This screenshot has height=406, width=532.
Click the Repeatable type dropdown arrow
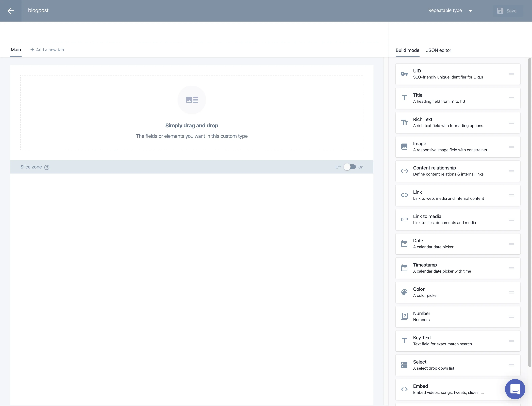(470, 11)
